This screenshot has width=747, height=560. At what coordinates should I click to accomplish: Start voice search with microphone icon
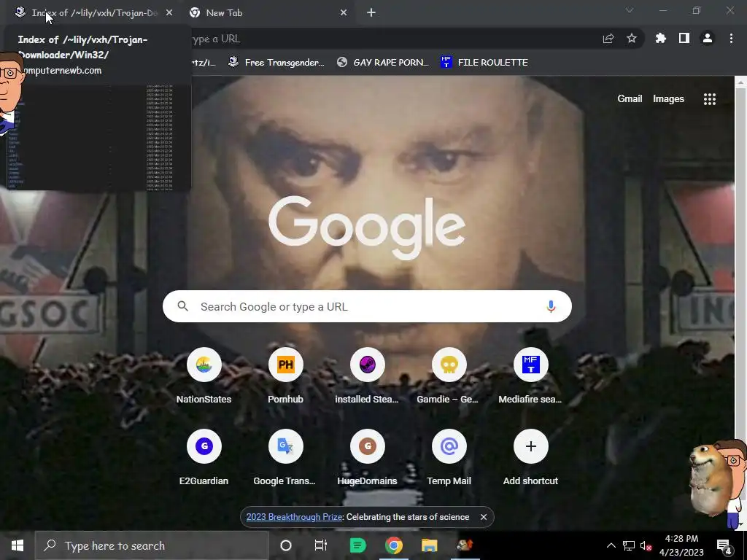(x=551, y=306)
